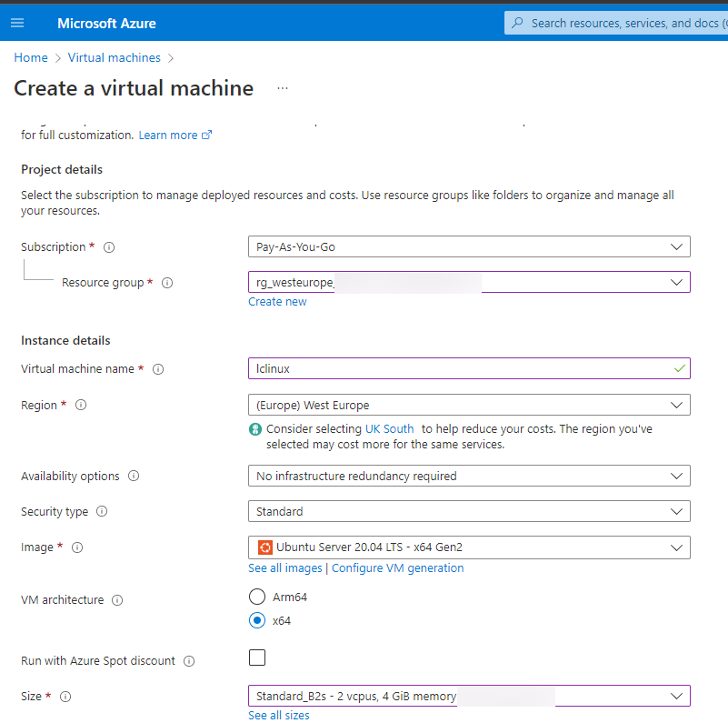Open the ellipsis menu beside page title
728x723 pixels.
tap(283, 88)
